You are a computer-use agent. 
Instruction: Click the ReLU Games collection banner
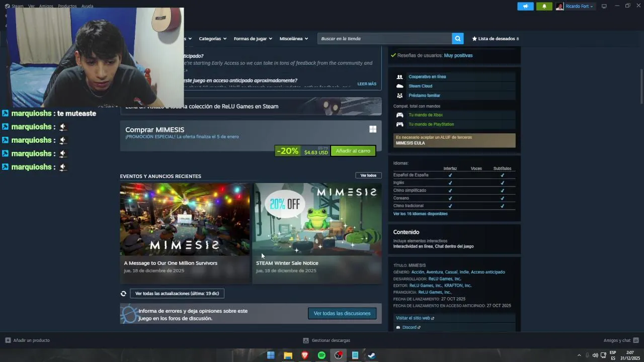pyautogui.click(x=251, y=106)
